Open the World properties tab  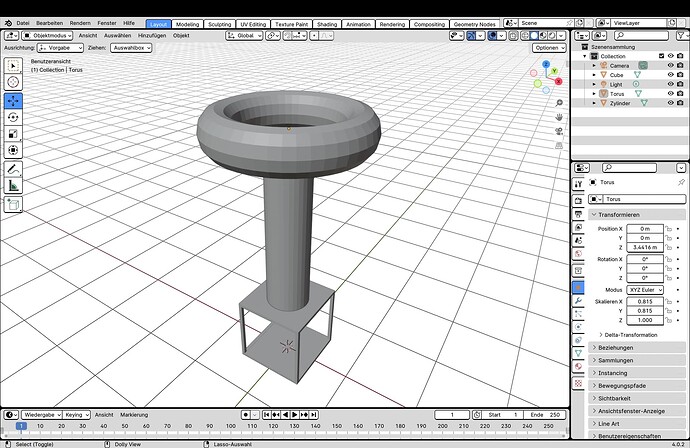click(x=578, y=253)
